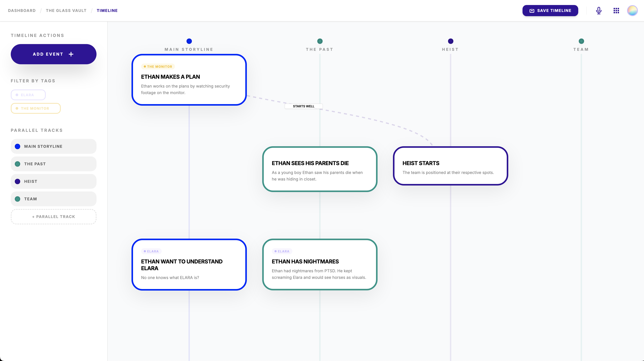Open the user profile avatar

click(x=632, y=11)
